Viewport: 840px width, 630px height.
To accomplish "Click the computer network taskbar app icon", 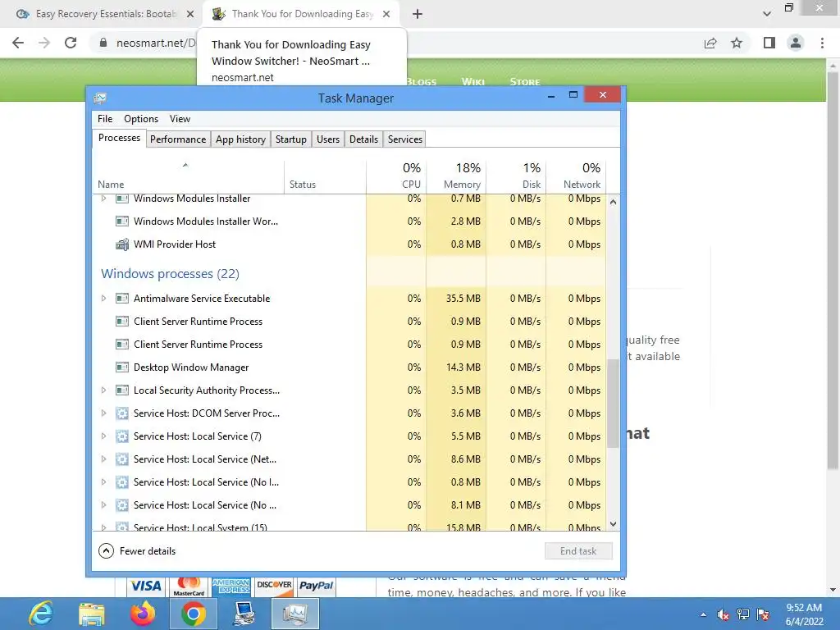I will (x=244, y=614).
